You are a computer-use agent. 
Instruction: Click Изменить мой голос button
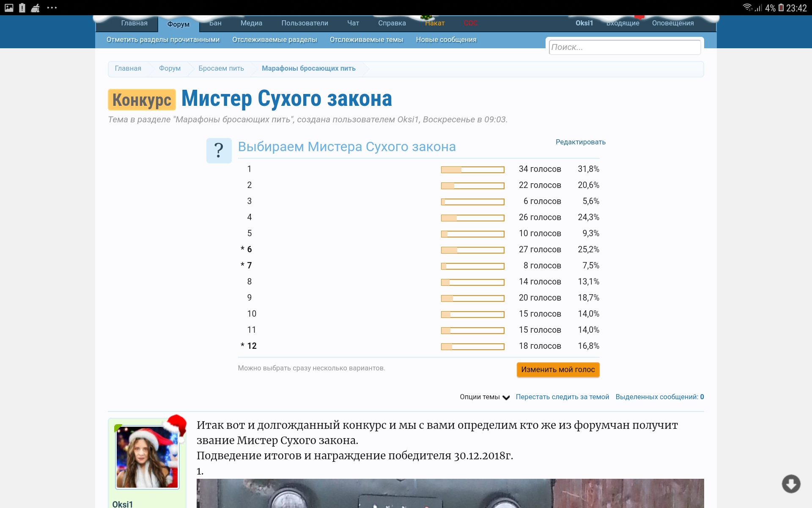point(558,369)
